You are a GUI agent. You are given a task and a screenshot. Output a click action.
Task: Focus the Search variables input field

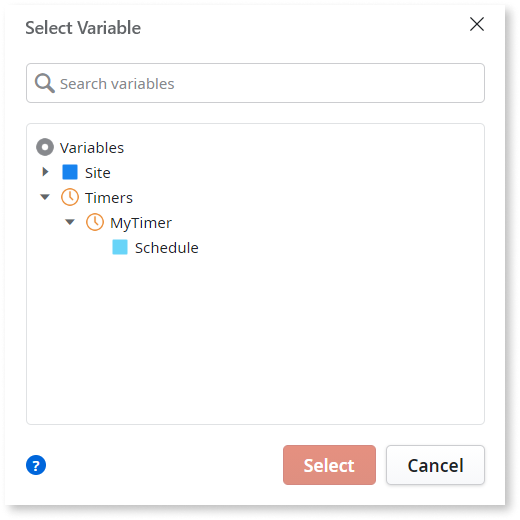pos(255,83)
